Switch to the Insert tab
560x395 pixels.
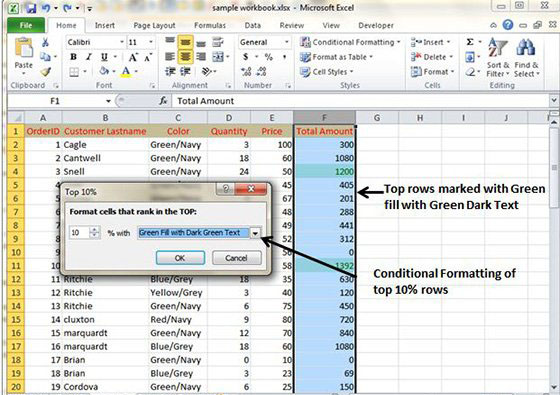click(x=105, y=25)
